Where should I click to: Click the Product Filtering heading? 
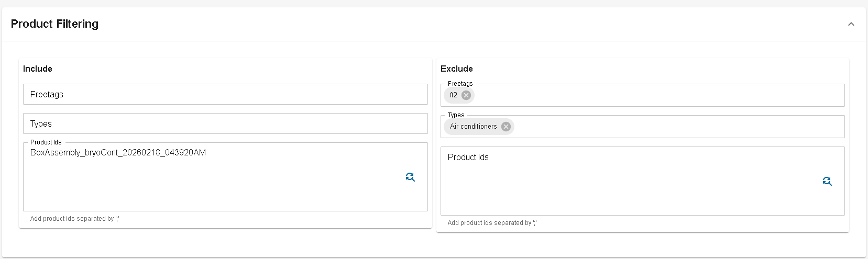coord(54,24)
